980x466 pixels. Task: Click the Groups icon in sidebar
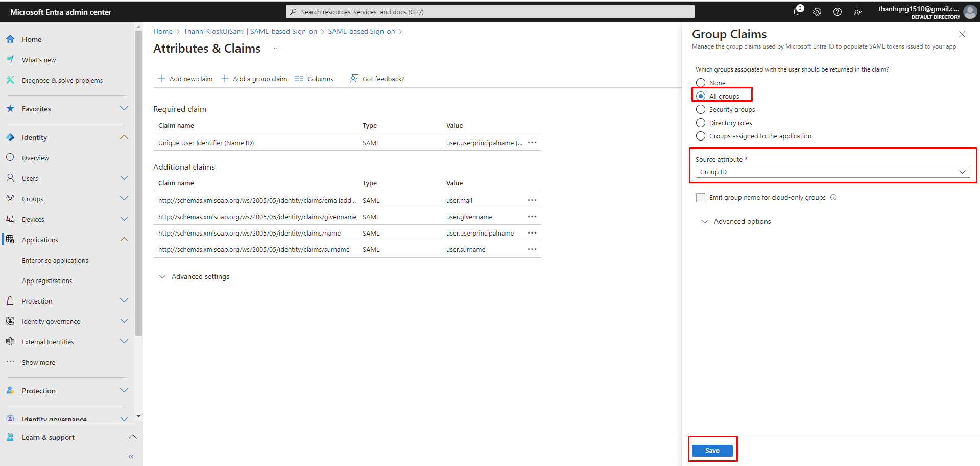(x=10, y=199)
